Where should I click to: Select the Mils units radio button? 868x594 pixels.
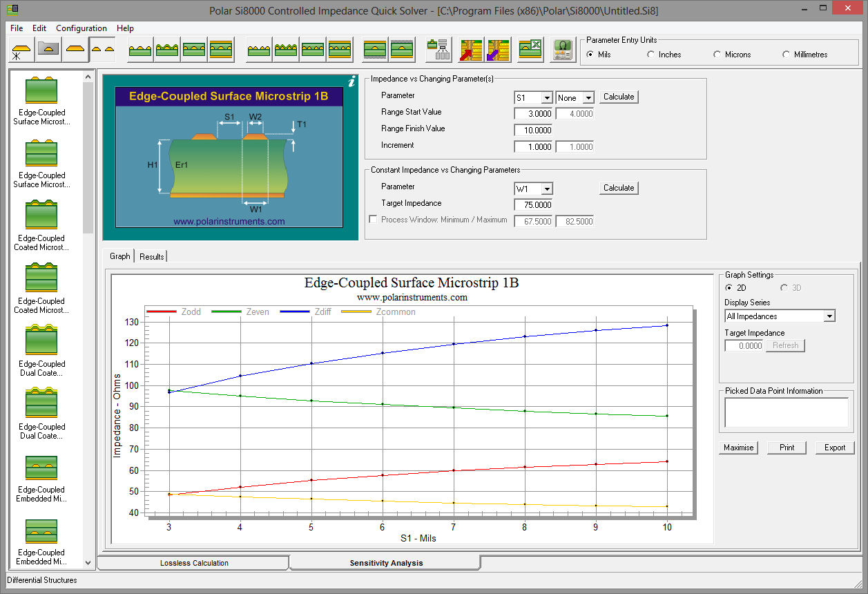coord(590,55)
